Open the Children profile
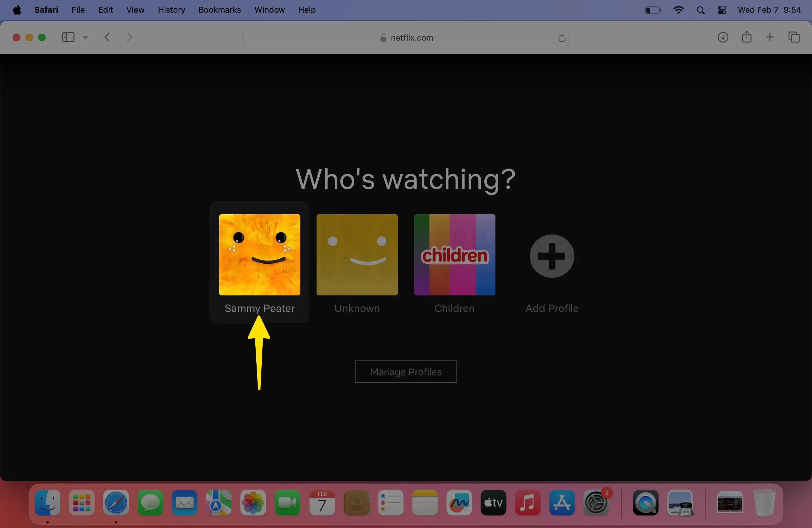812x528 pixels. [454, 254]
